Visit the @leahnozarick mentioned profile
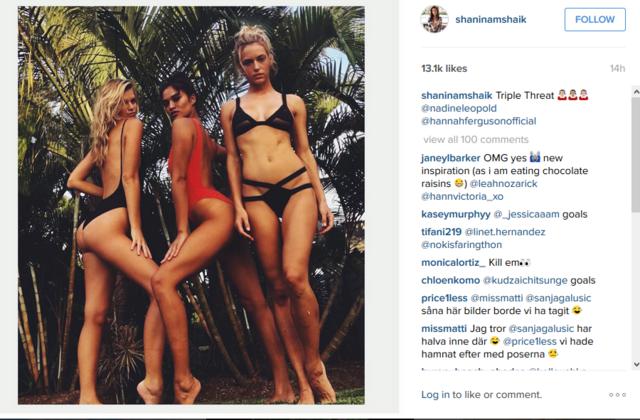Image resolution: width=640 pixels, height=420 pixels. (503, 184)
